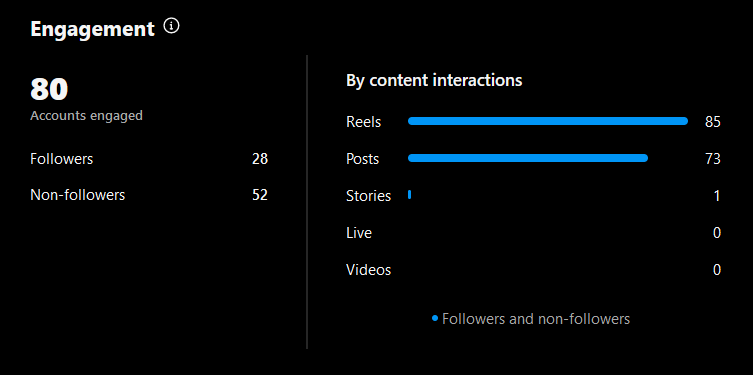
Task: Select the Posts content label
Action: tap(363, 159)
